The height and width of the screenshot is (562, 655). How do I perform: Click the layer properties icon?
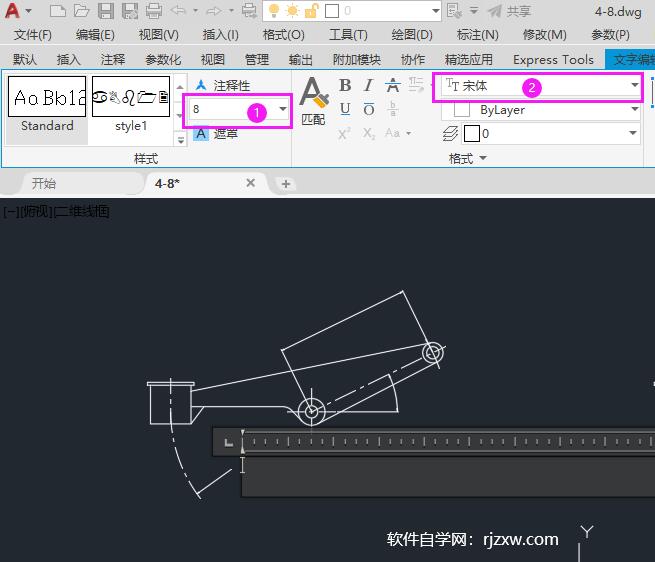[454, 11]
